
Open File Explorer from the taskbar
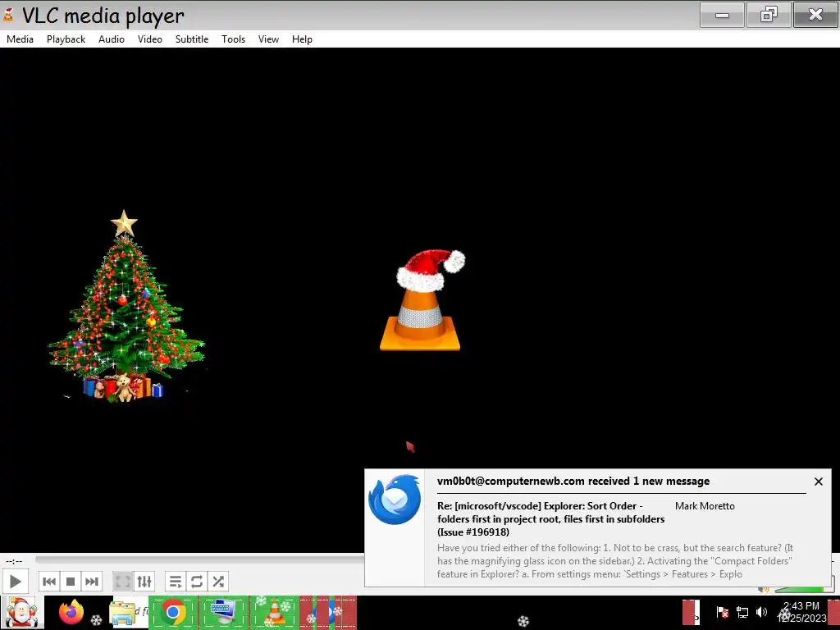tap(122, 613)
